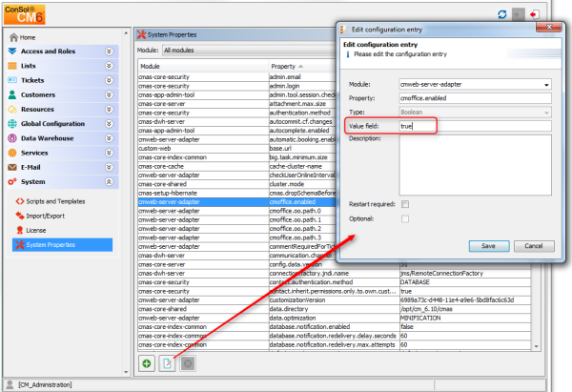Expand the Lists section chevron

point(109,66)
